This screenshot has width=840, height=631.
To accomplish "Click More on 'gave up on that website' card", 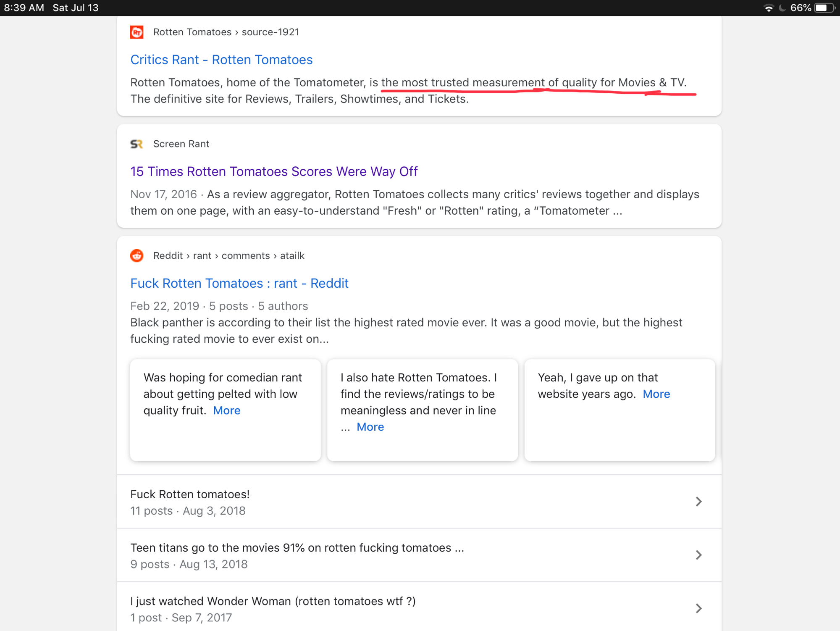I will tap(656, 394).
